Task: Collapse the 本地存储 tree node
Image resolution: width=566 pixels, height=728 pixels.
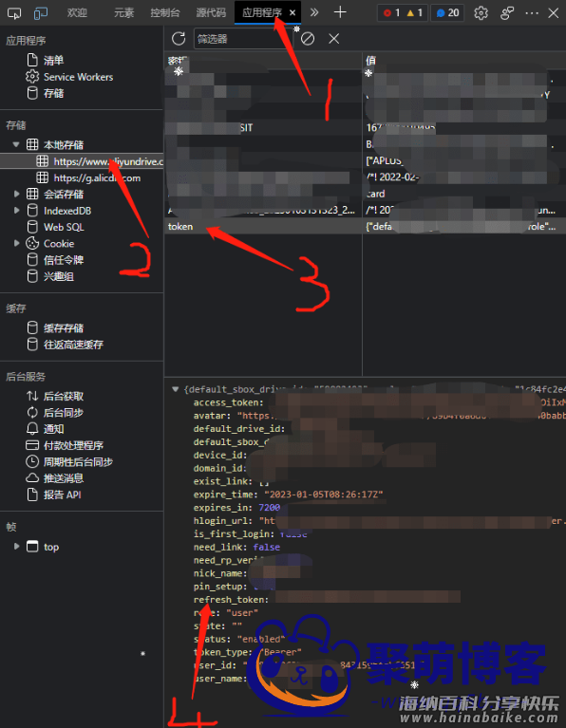Action: [x=16, y=144]
